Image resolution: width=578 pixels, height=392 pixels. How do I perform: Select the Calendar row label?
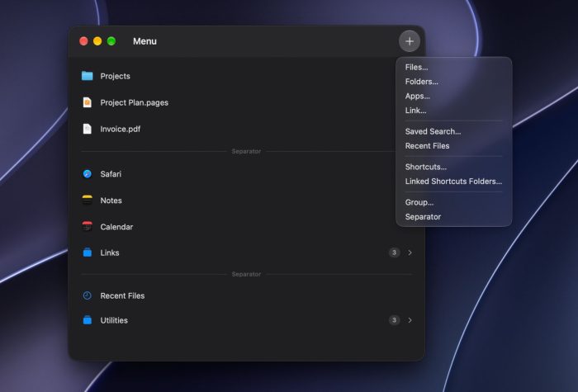[x=116, y=227]
